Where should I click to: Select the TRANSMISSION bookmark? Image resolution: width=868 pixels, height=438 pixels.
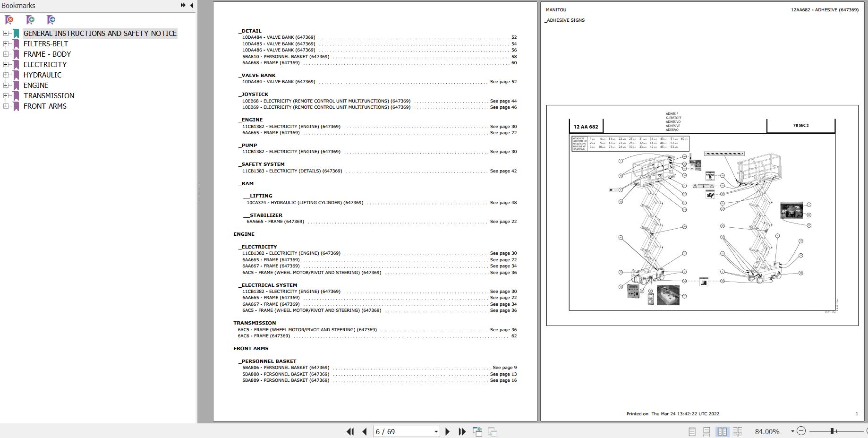coord(49,95)
